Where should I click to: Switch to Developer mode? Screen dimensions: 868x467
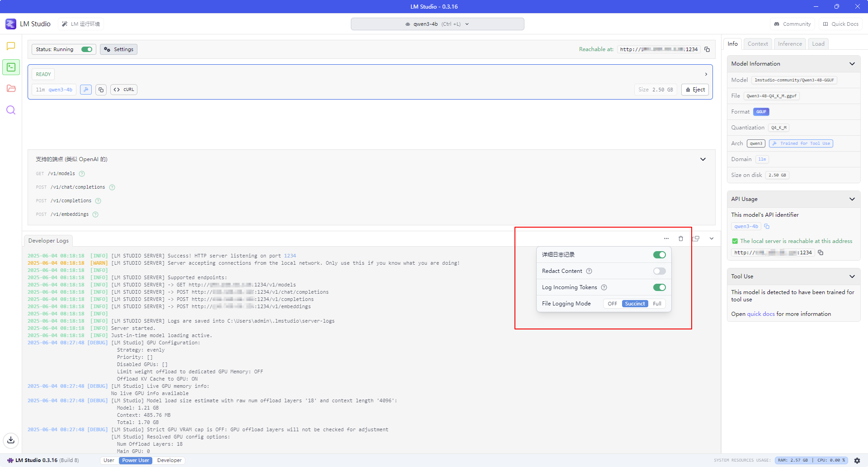point(170,460)
